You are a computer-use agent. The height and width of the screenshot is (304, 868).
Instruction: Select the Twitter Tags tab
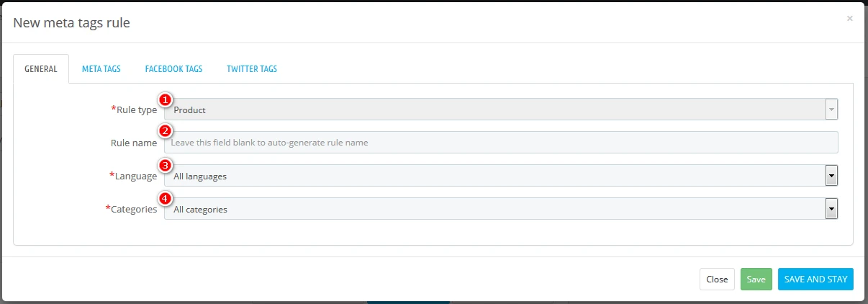251,69
